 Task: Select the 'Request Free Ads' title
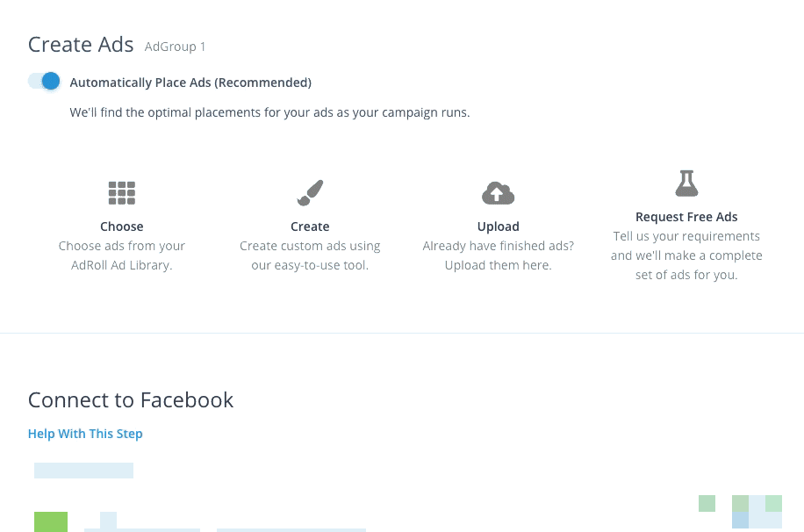pyautogui.click(x=686, y=217)
